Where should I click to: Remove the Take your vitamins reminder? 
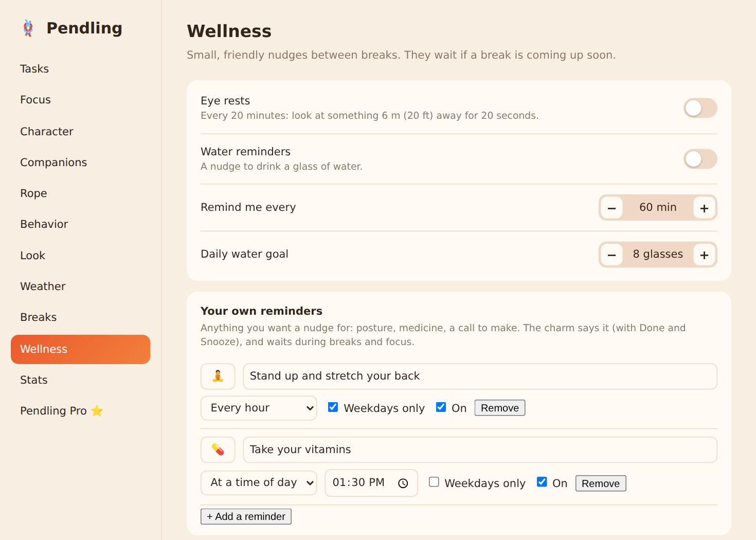click(x=601, y=483)
